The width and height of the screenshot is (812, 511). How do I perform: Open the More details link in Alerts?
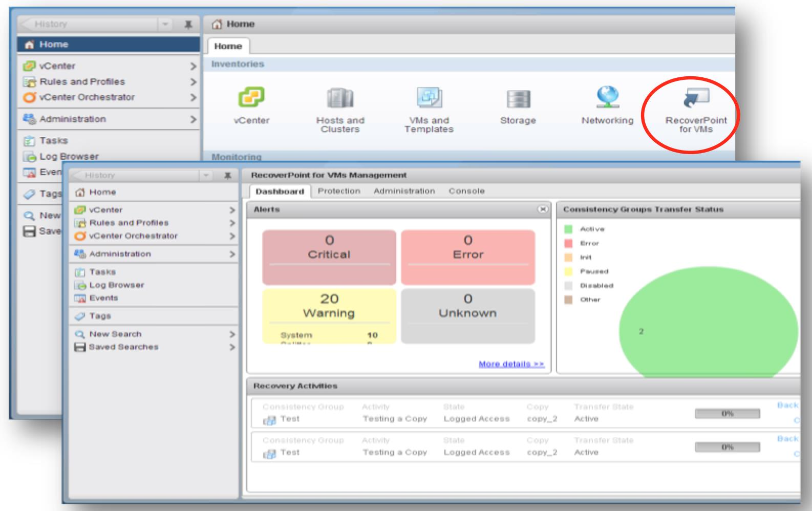pyautogui.click(x=511, y=364)
